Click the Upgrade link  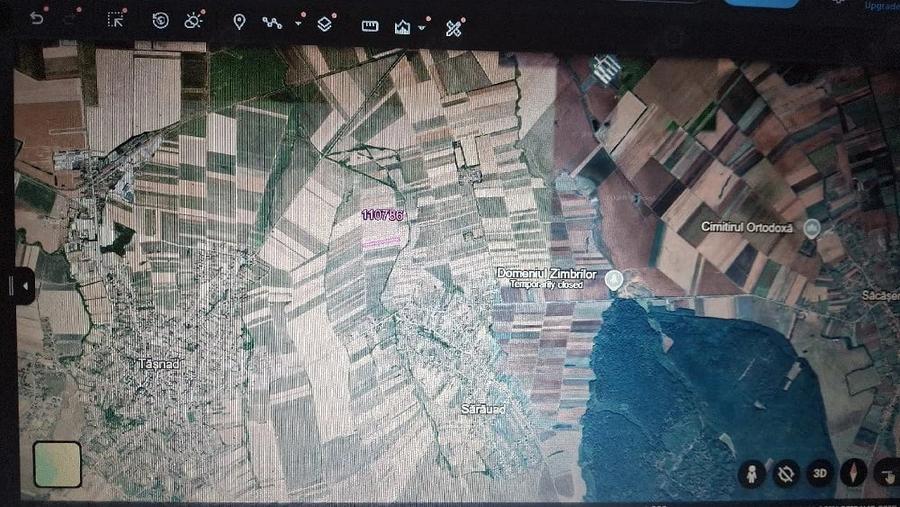pos(882,6)
